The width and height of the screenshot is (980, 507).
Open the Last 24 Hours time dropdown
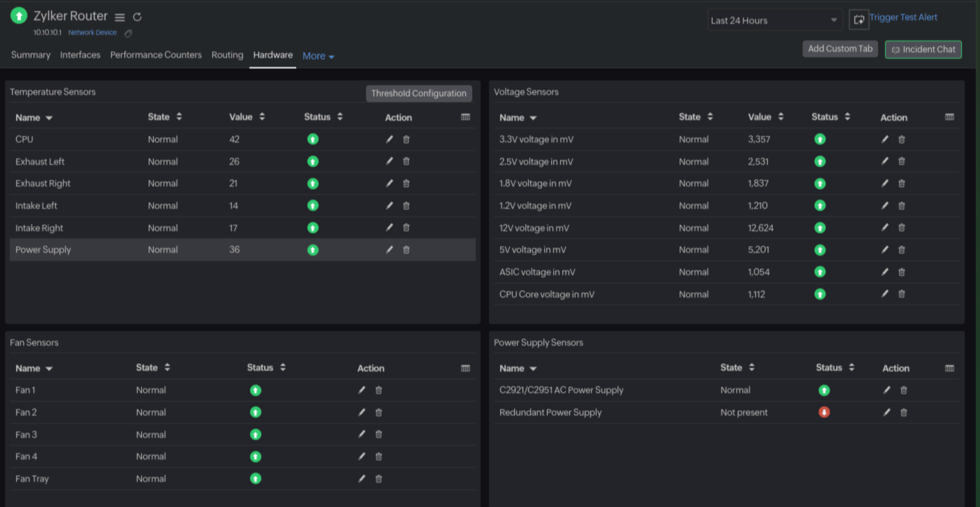coord(774,20)
